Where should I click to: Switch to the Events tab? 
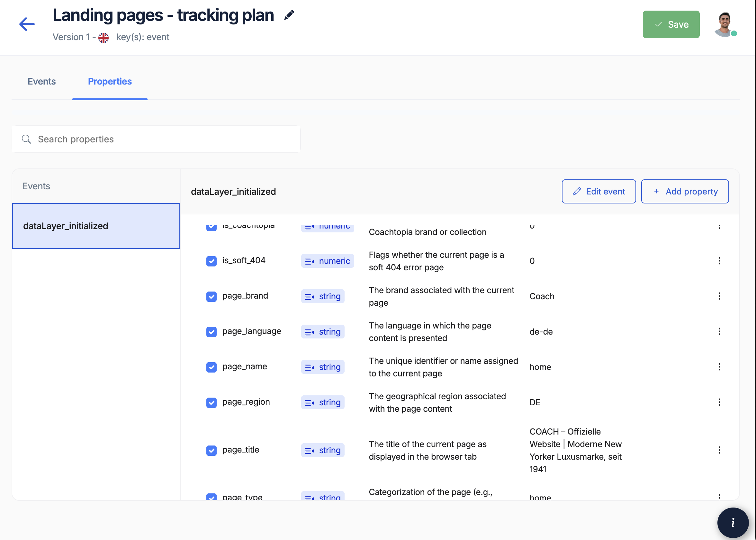click(x=41, y=81)
